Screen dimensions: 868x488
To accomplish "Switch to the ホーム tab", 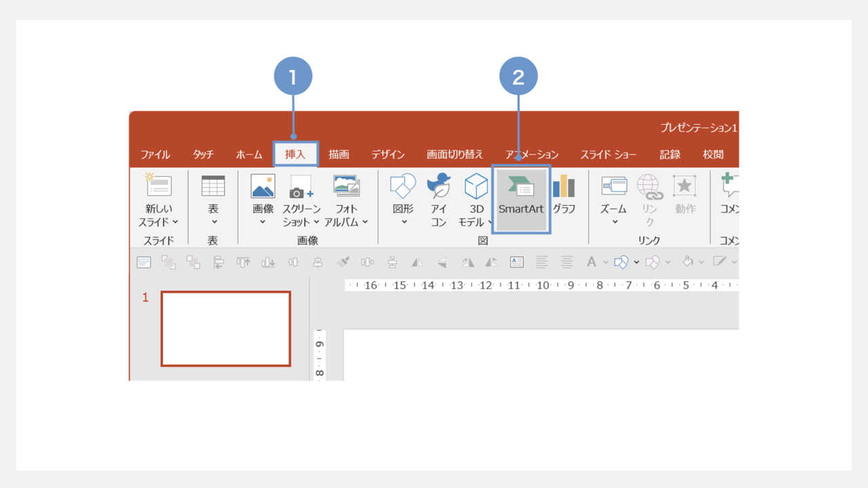I will coord(249,155).
